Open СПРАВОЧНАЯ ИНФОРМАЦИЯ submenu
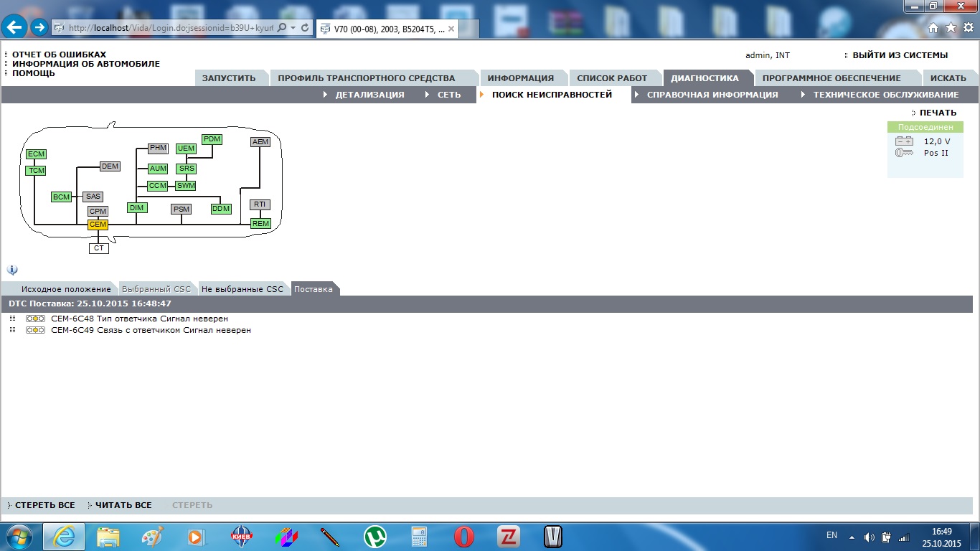980x551 pixels. tap(712, 95)
